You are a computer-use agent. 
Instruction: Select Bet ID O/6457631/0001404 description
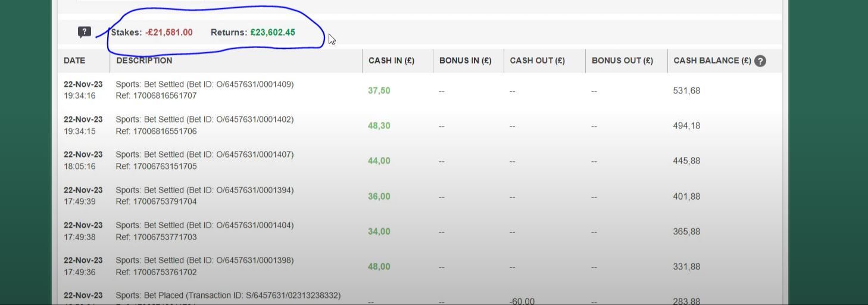[x=205, y=225]
